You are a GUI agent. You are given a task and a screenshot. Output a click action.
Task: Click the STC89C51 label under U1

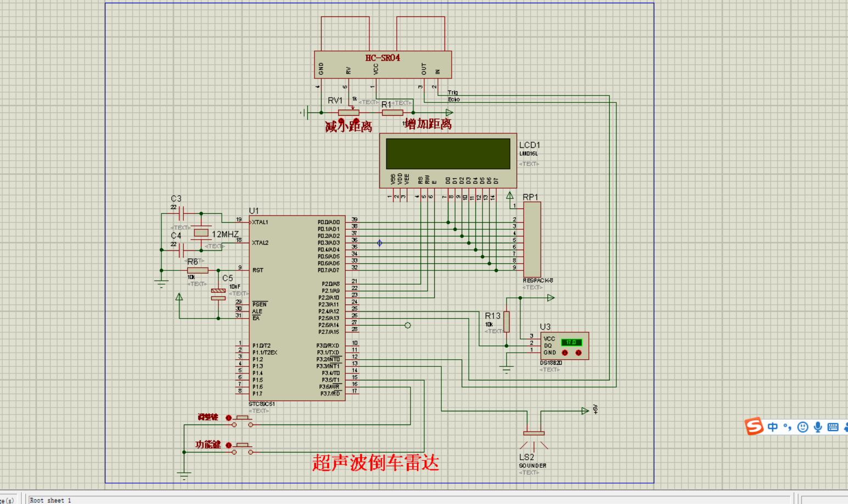262,404
